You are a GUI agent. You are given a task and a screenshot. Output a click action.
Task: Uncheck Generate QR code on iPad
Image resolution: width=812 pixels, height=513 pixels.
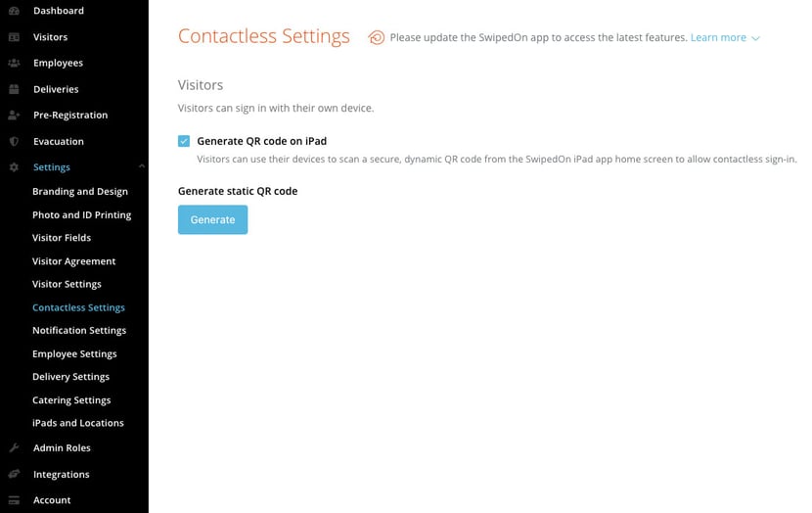tap(184, 141)
